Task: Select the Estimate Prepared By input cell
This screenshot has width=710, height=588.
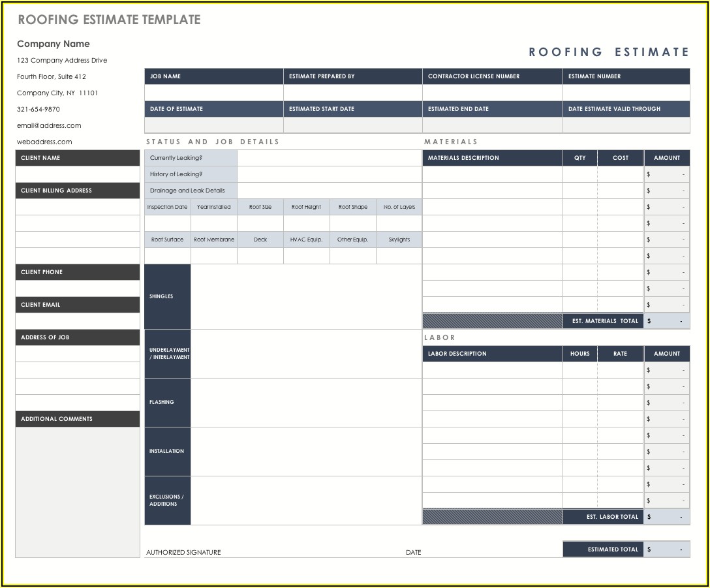Action: [x=352, y=93]
